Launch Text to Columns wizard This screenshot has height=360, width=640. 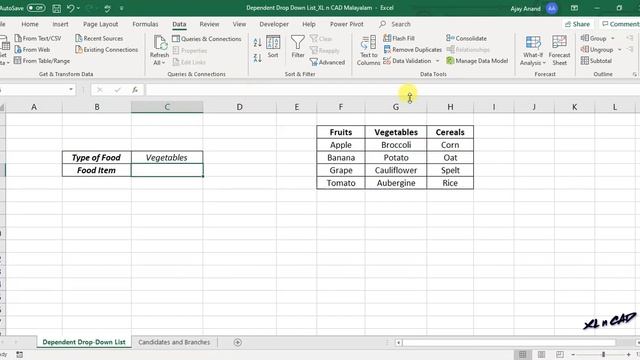pos(369,50)
